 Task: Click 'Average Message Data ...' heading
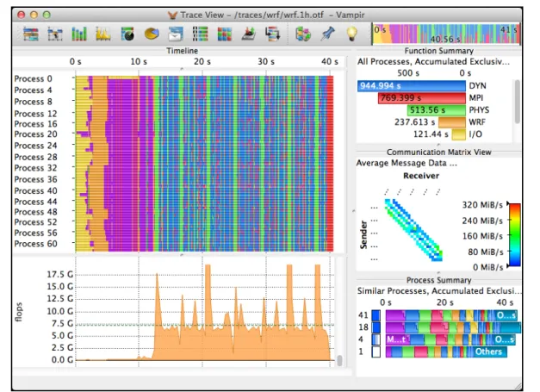tap(407, 164)
